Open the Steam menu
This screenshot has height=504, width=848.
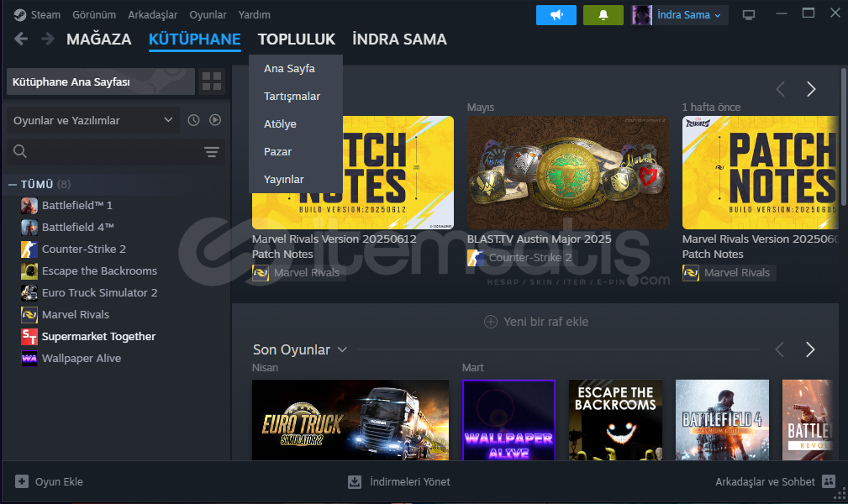[x=45, y=14]
